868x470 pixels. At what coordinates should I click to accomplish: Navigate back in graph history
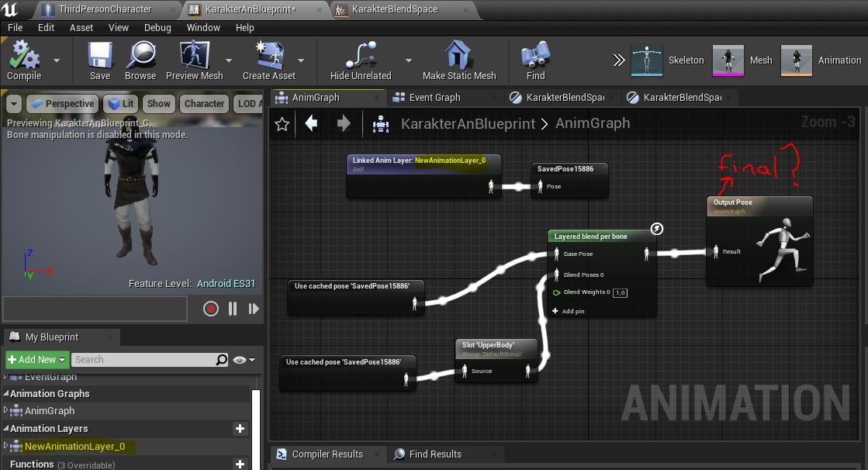[311, 123]
